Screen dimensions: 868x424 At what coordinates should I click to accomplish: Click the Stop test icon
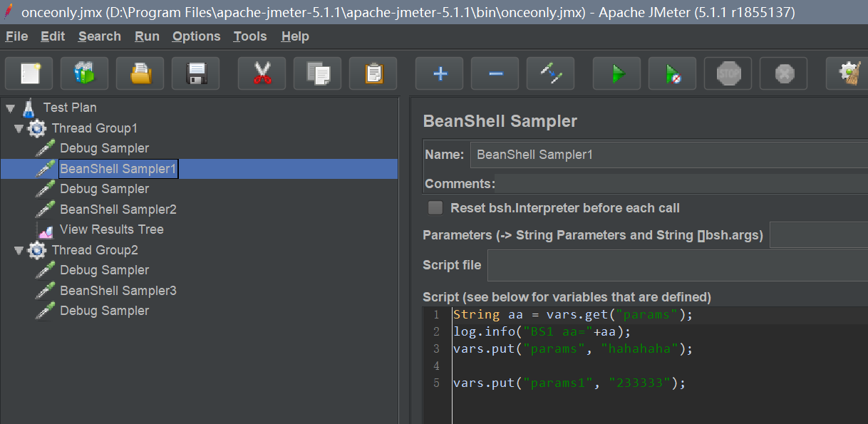pos(728,73)
